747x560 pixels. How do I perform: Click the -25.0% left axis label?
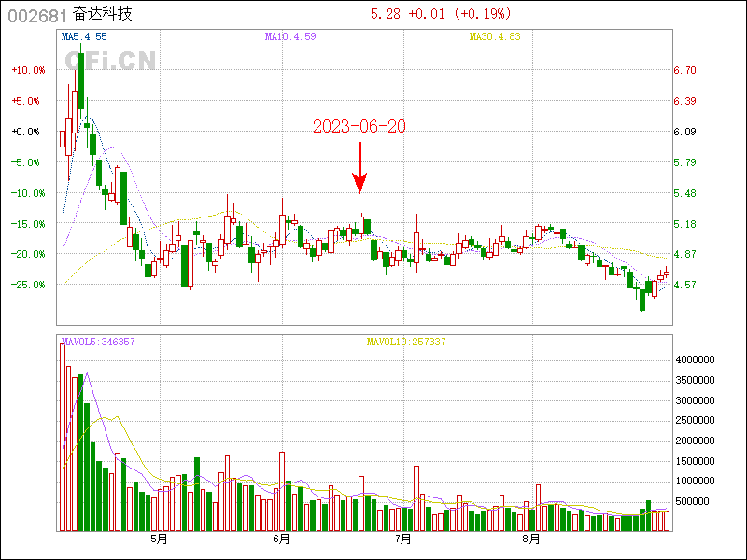[26, 285]
